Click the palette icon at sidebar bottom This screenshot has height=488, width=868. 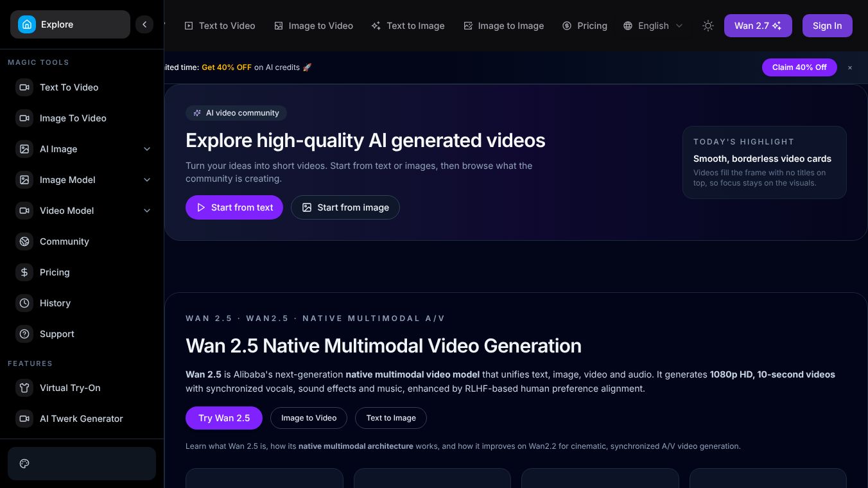click(24, 464)
